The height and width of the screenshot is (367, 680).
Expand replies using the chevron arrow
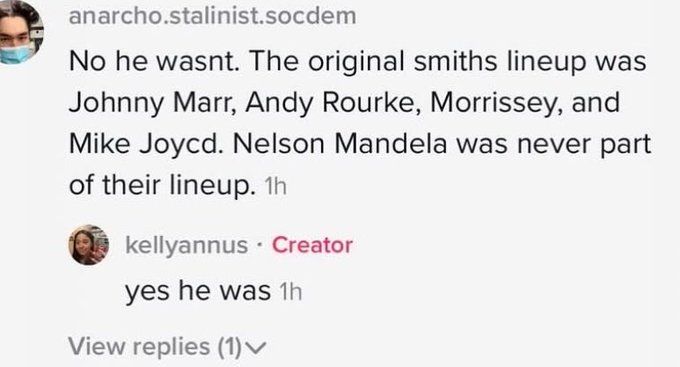(x=255, y=347)
